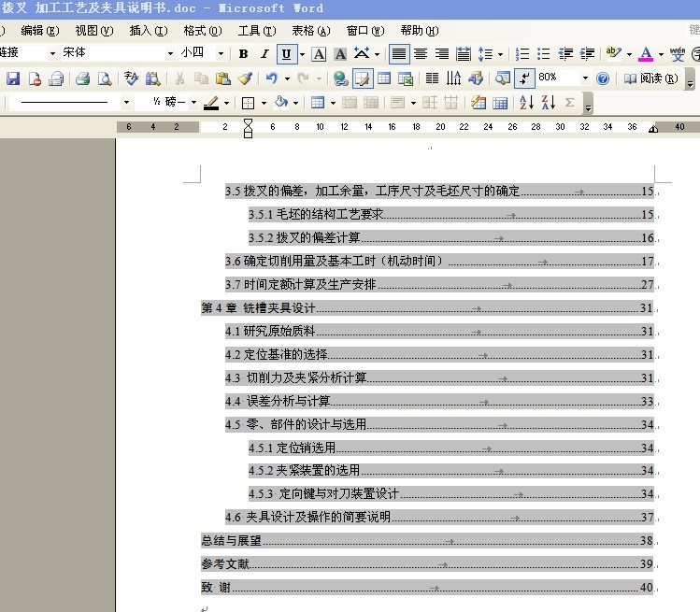Toggle Underline formatting

pos(286,54)
